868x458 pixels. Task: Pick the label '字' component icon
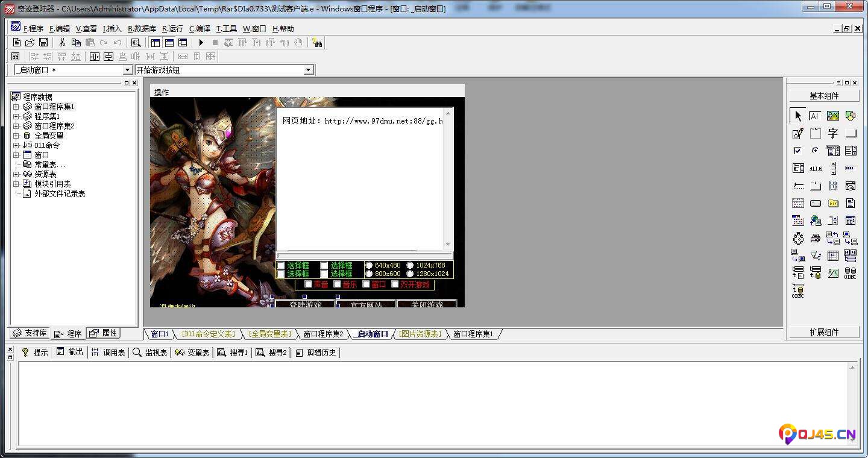point(833,133)
